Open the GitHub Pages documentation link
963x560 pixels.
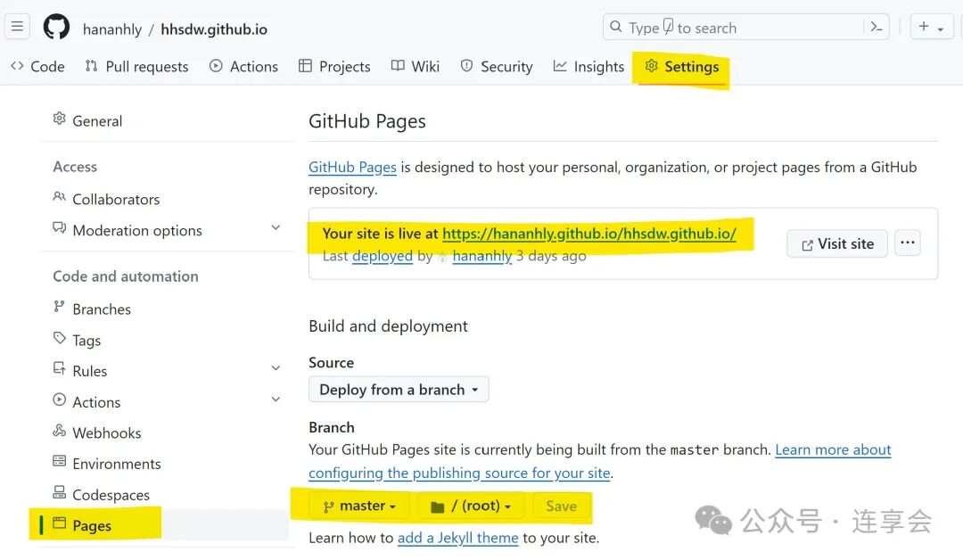352,168
